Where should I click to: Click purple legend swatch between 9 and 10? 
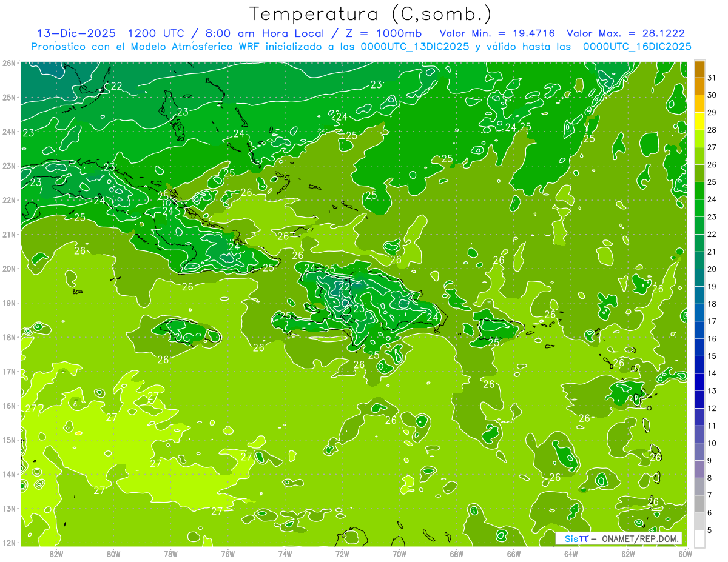[x=699, y=452]
